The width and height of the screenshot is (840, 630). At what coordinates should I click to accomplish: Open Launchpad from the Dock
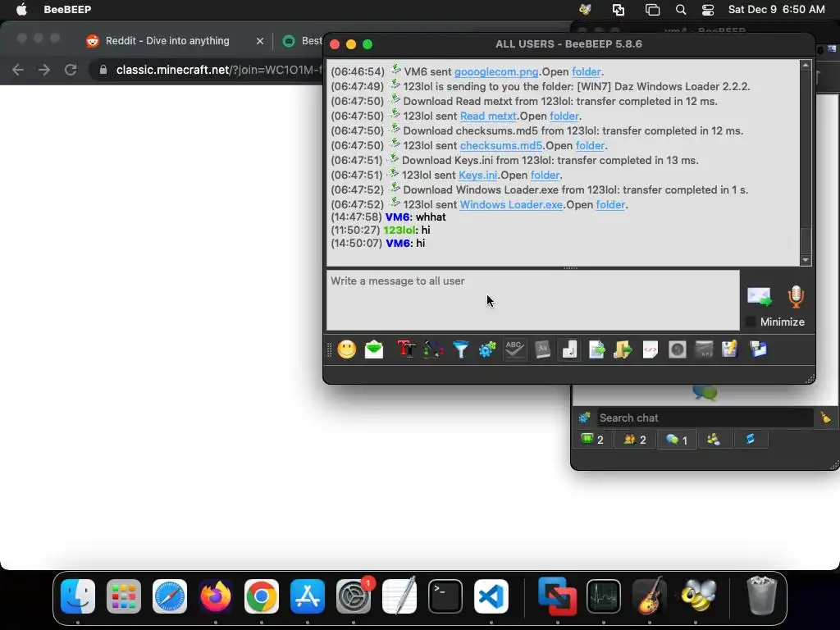click(x=124, y=596)
